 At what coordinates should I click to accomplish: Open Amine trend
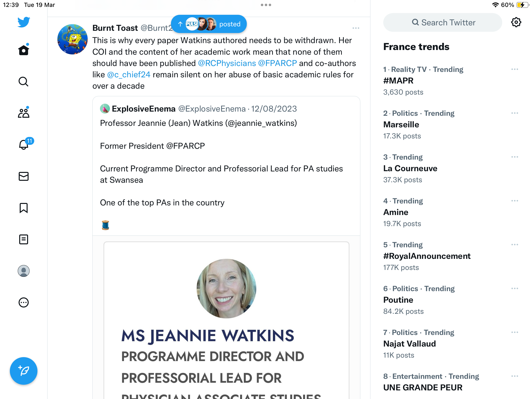coord(396,212)
